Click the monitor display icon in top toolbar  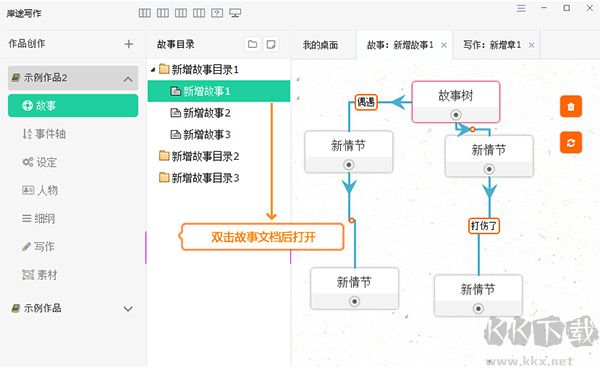(235, 13)
